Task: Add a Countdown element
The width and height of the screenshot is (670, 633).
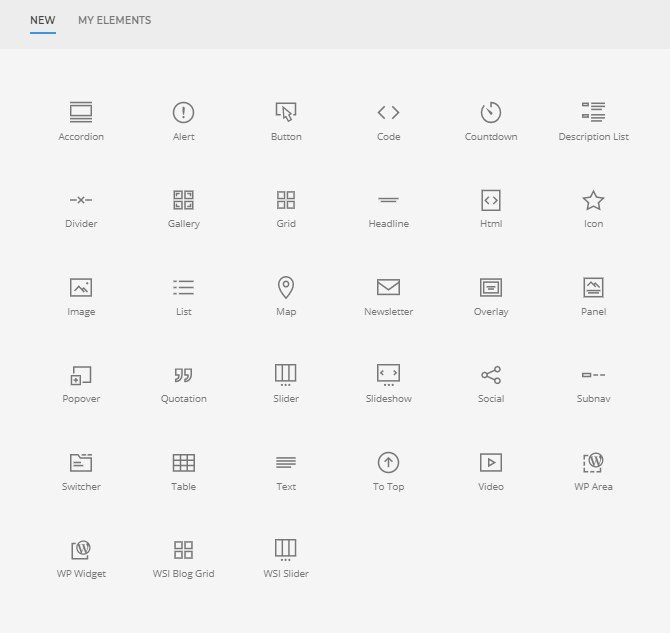Action: tap(491, 121)
